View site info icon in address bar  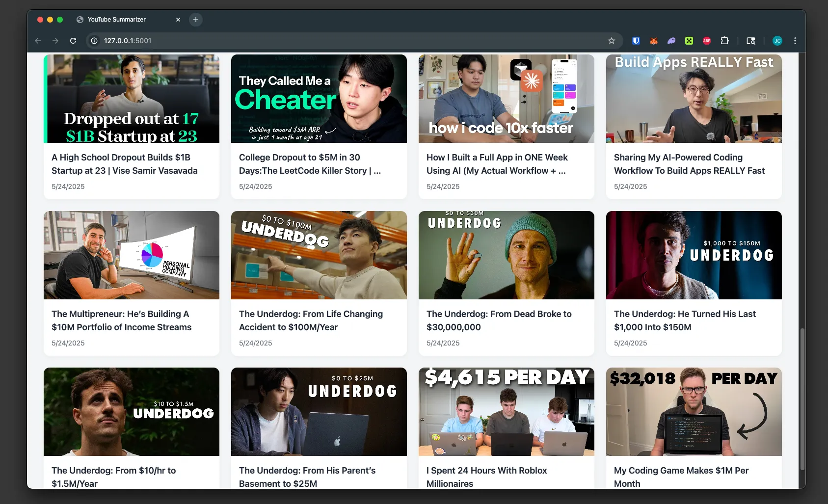point(93,41)
